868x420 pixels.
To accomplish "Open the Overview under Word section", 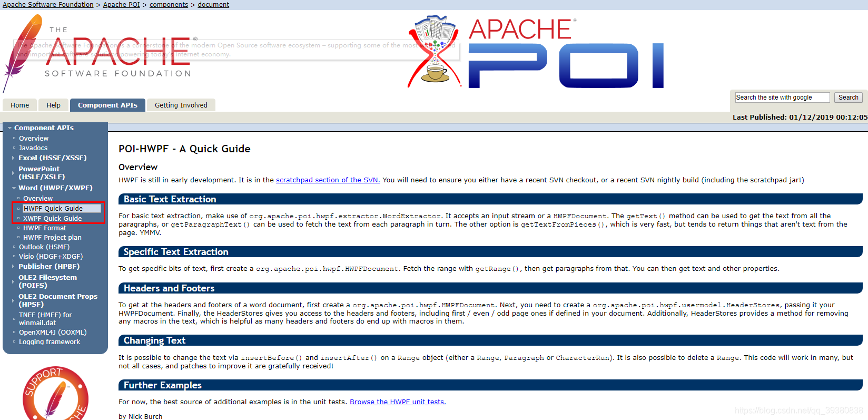I will point(38,199).
